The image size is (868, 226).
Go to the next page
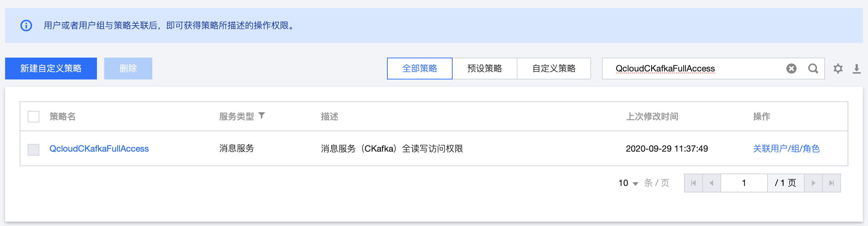(813, 183)
